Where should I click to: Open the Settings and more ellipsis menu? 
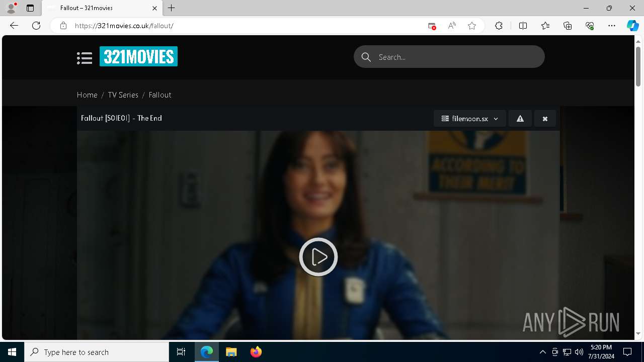[612, 26]
